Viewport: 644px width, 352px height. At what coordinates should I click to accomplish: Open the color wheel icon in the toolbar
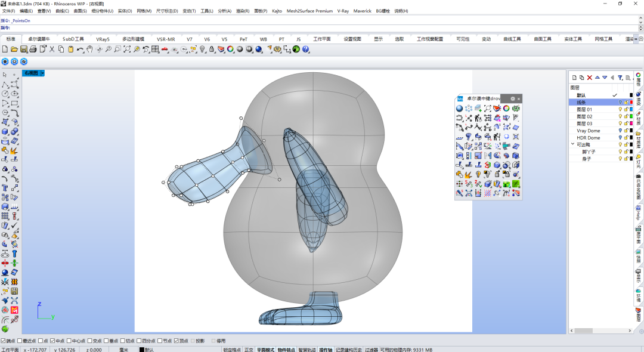pyautogui.click(x=230, y=50)
